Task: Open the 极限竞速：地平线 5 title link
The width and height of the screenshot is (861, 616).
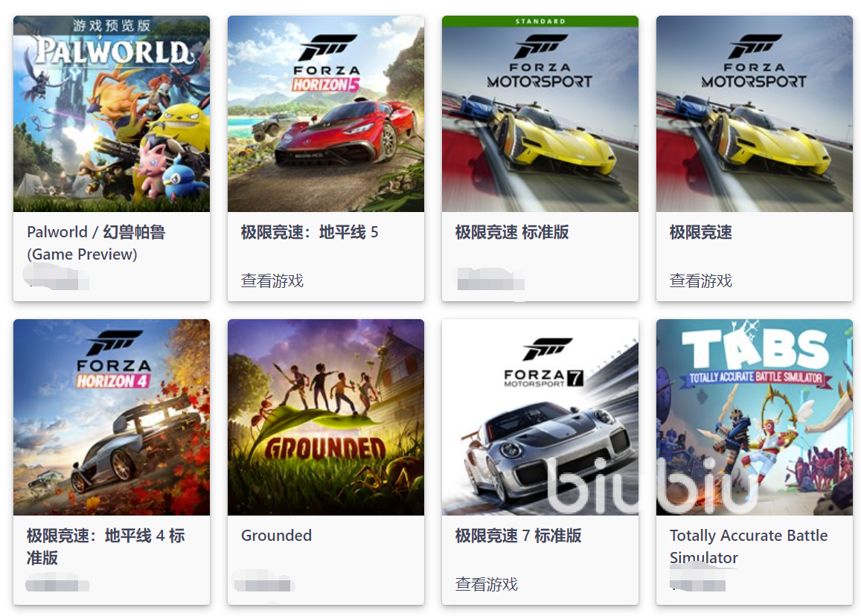Action: 310,232
